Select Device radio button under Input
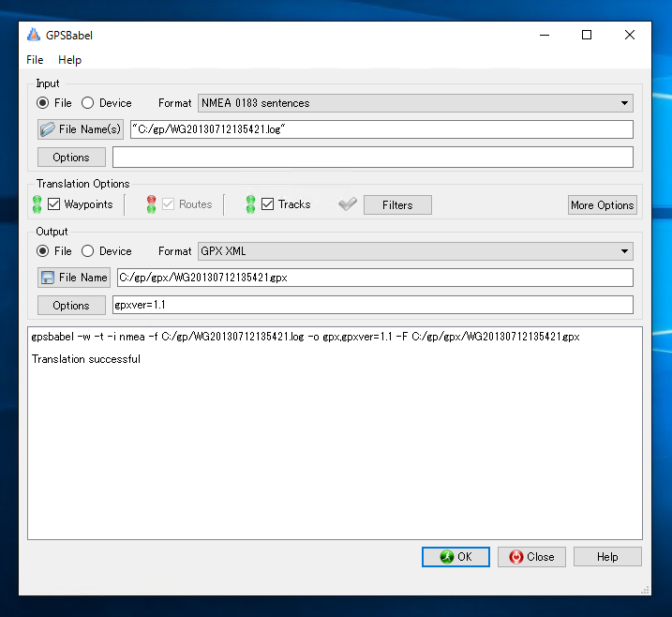This screenshot has height=617, width=672. 87,103
